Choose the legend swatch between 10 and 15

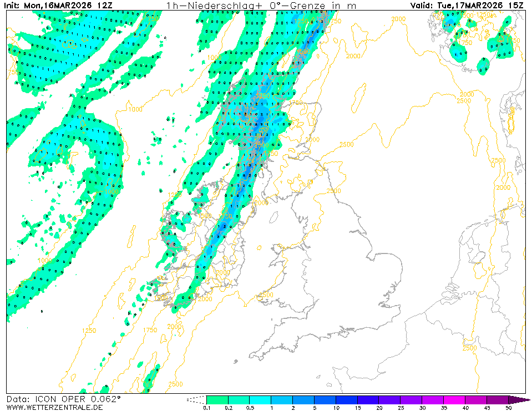click(347, 399)
